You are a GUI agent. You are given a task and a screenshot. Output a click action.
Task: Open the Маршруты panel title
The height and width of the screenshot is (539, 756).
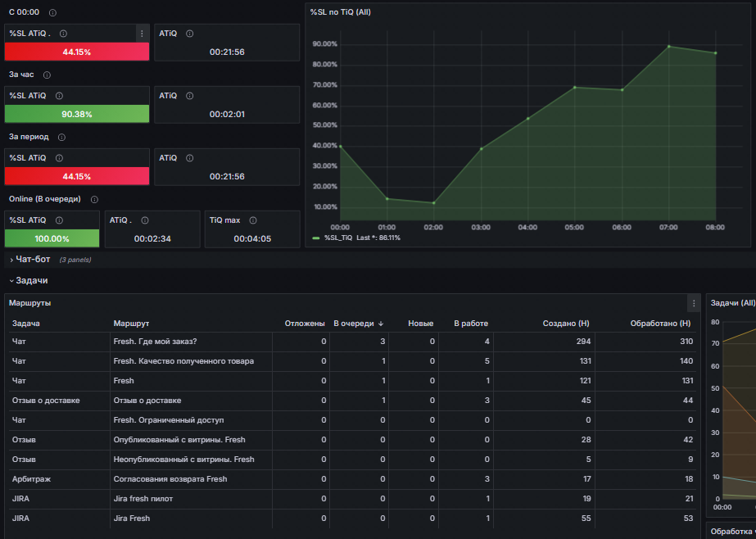[29, 303]
